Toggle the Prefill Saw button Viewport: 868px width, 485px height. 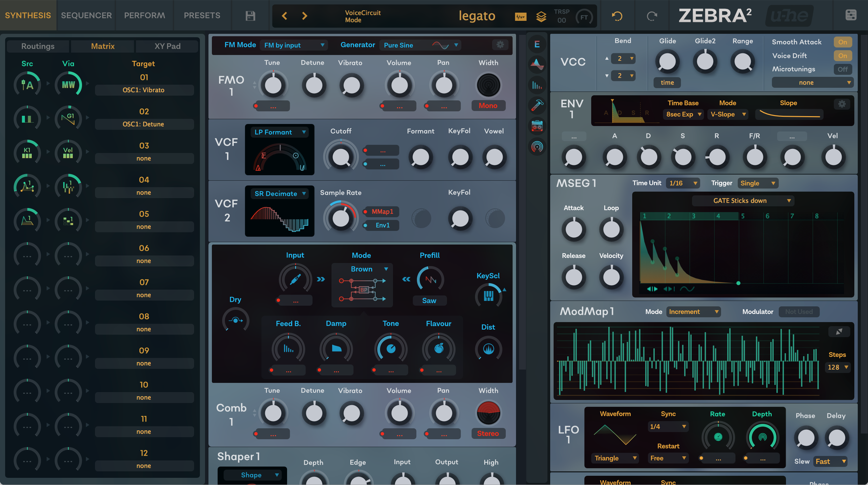pos(429,301)
